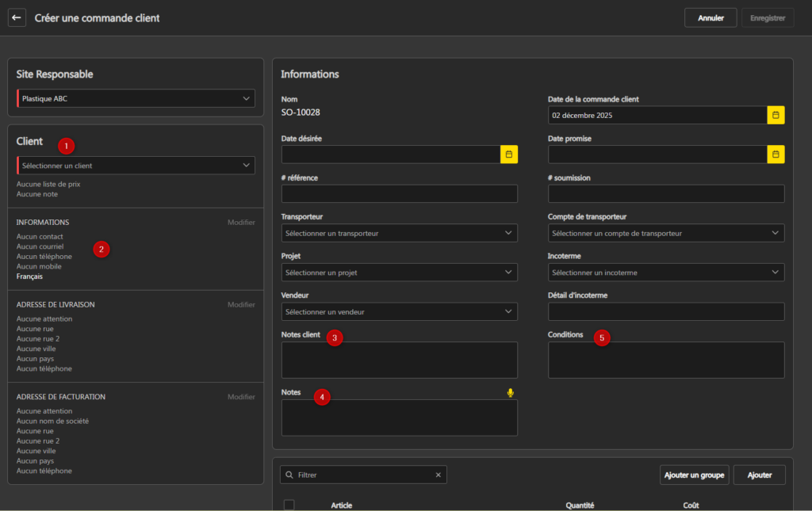Click the back arrow icon
The image size is (812, 511).
17,17
